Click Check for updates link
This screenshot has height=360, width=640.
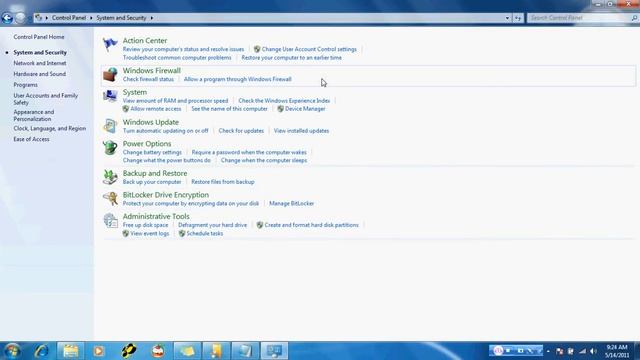(241, 131)
